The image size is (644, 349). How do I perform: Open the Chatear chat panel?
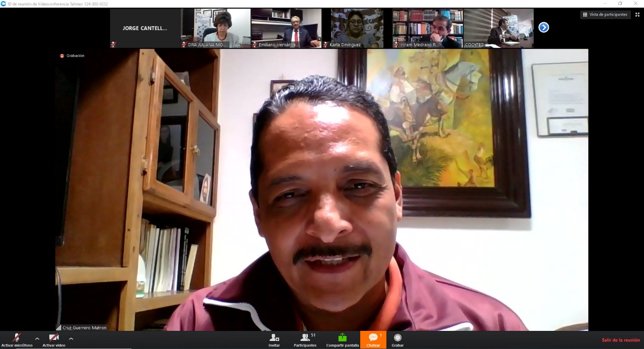pyautogui.click(x=373, y=339)
